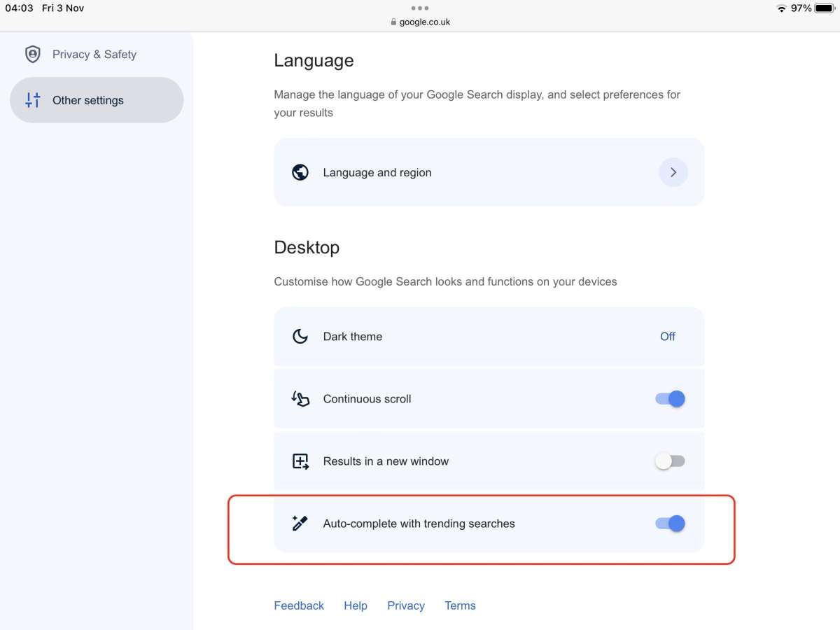Open the Feedback link
Screen dimensions: 840x630
(x=299, y=605)
